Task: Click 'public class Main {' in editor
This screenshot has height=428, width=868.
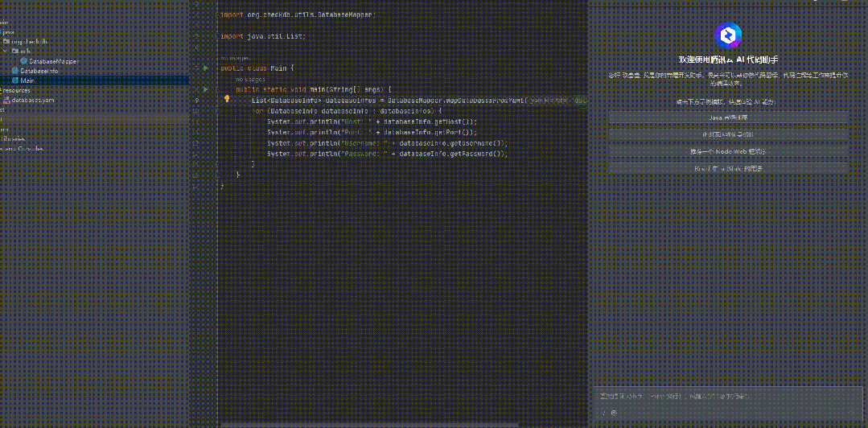Action: [257, 68]
